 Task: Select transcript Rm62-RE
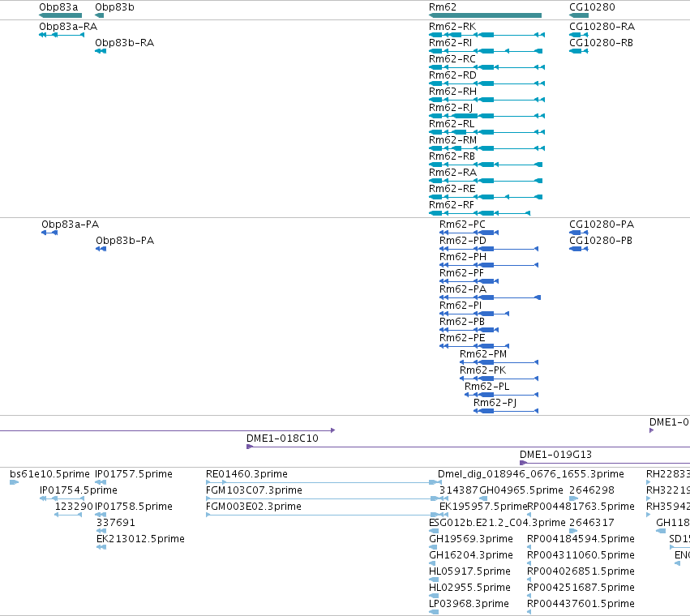tap(486, 197)
